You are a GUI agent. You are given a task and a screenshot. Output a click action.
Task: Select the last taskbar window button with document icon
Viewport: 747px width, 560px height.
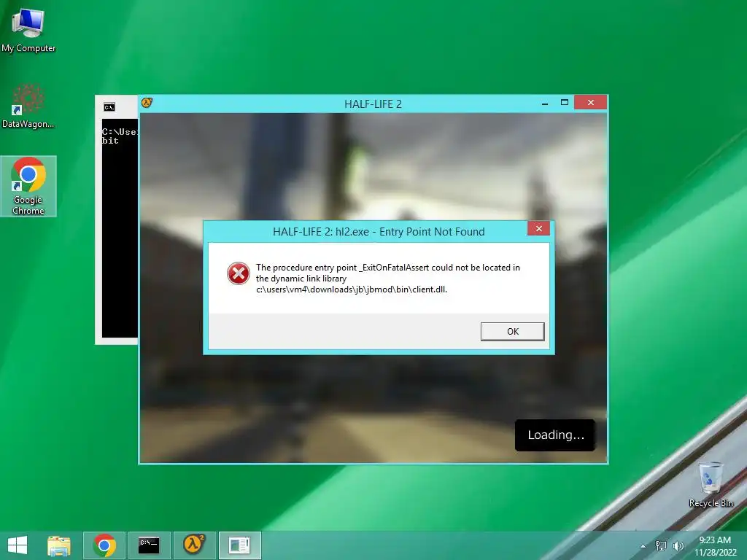[239, 545]
